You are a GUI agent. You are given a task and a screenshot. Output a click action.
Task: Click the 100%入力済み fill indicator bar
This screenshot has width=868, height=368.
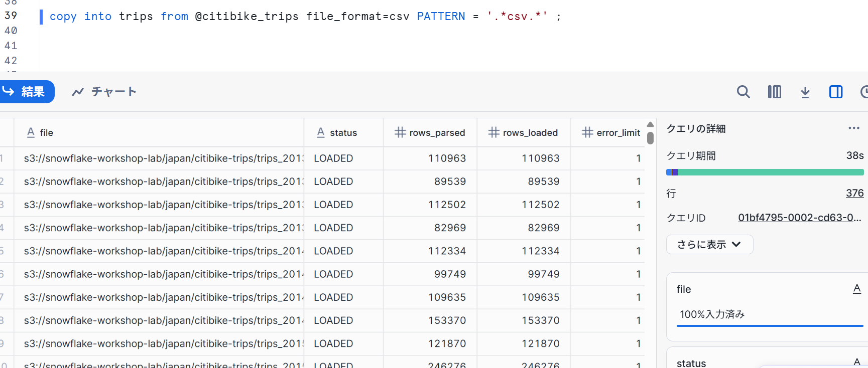tap(770, 326)
